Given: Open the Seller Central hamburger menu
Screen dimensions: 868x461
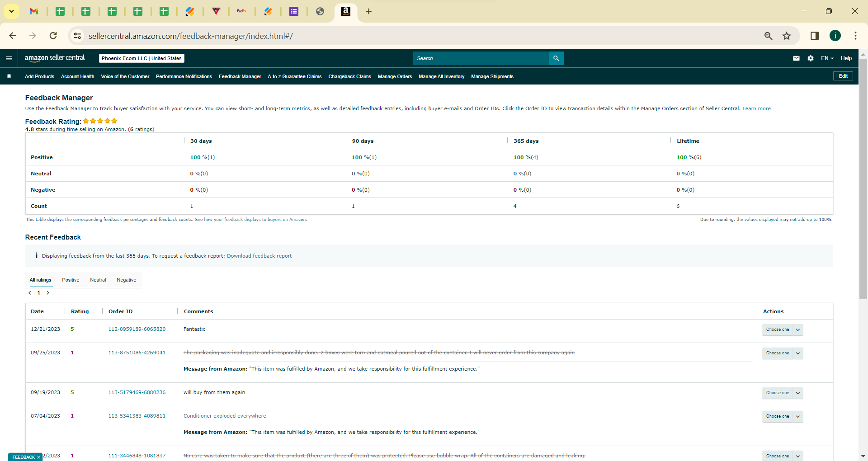Looking at the screenshot, I should tap(9, 58).
